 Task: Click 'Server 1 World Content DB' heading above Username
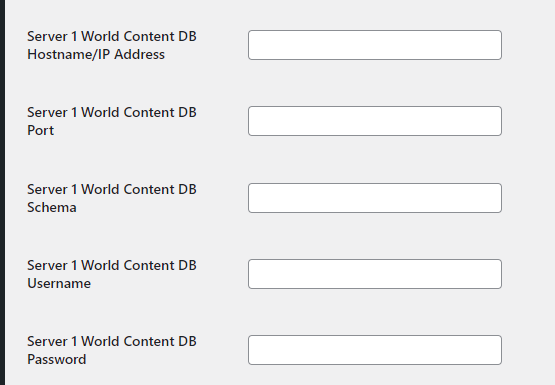tap(112, 265)
